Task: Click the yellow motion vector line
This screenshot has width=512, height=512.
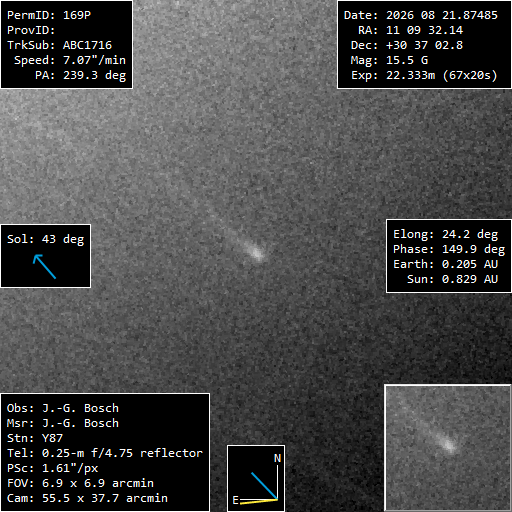Action: 259,501
